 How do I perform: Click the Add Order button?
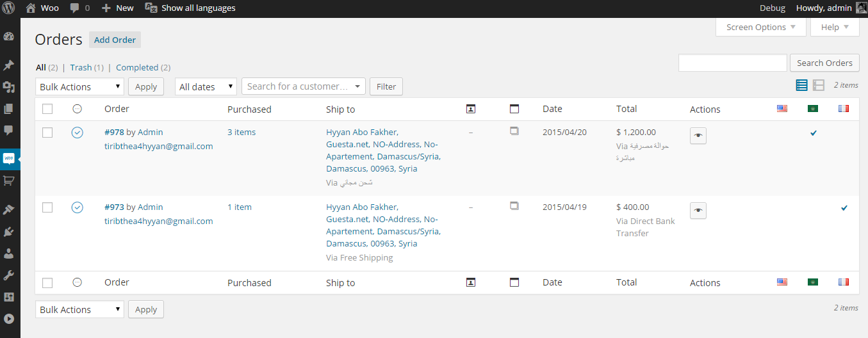pyautogui.click(x=115, y=40)
